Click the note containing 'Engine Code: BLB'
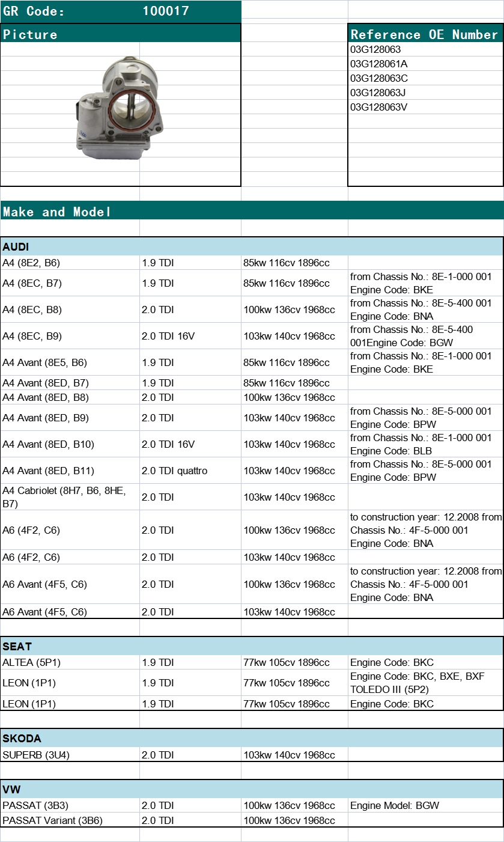The height and width of the screenshot is (842, 504). (x=425, y=444)
